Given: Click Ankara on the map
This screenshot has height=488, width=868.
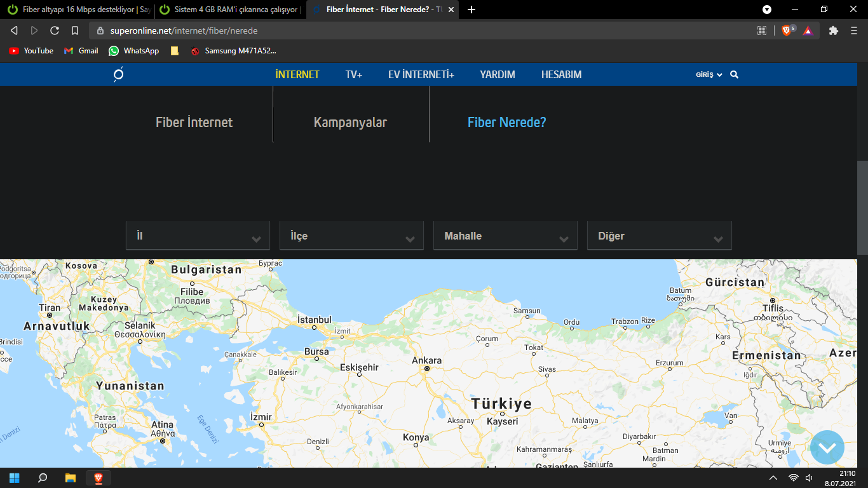Looking at the screenshot, I should coord(427,361).
